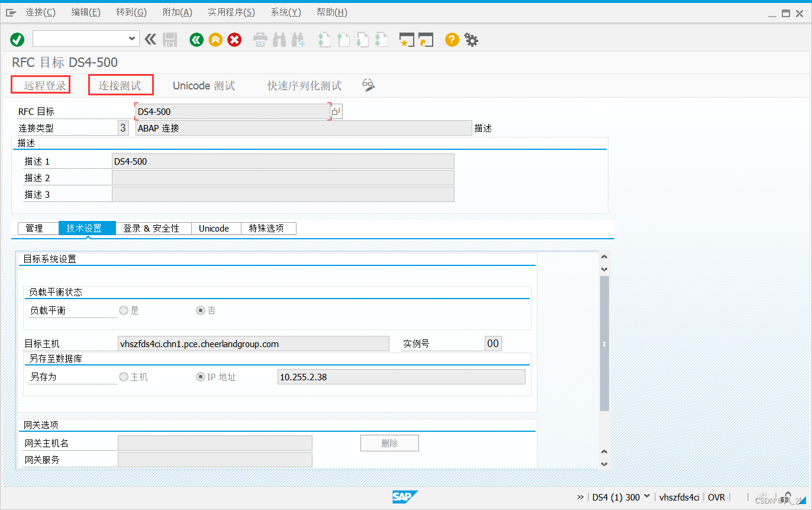The height and width of the screenshot is (510, 812).
Task: Expand the status bar with the » chevron
Action: [580, 497]
